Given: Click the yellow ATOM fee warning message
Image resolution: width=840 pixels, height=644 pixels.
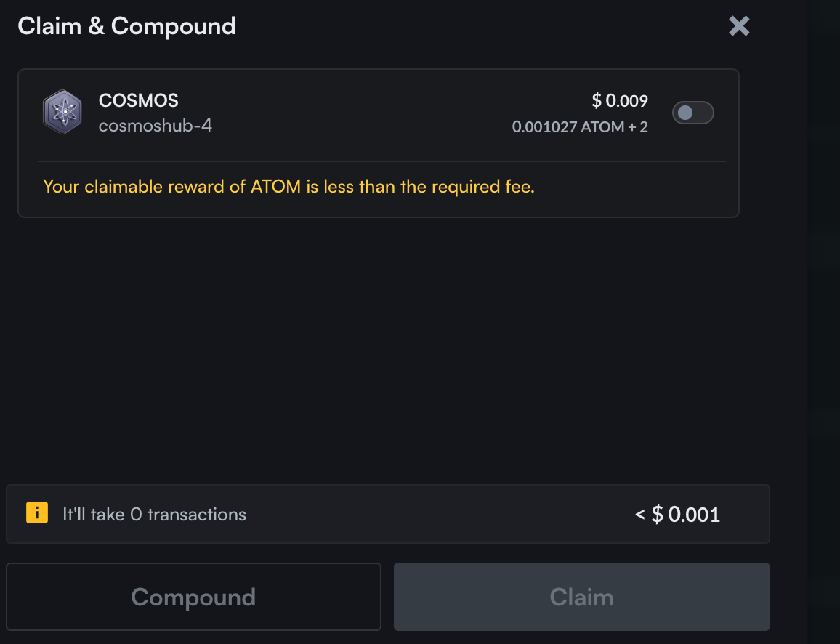Looking at the screenshot, I should (288, 187).
